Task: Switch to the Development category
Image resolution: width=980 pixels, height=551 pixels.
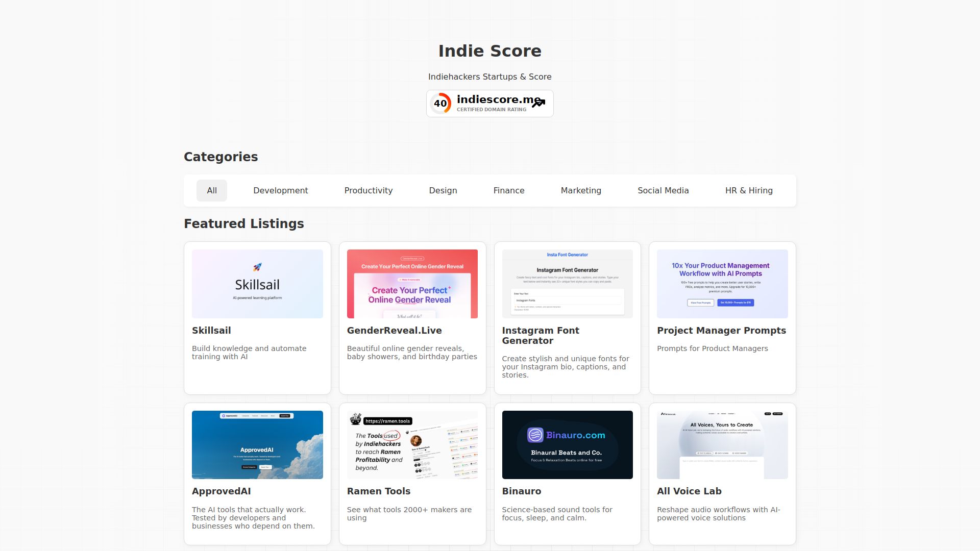Action: pyautogui.click(x=280, y=190)
